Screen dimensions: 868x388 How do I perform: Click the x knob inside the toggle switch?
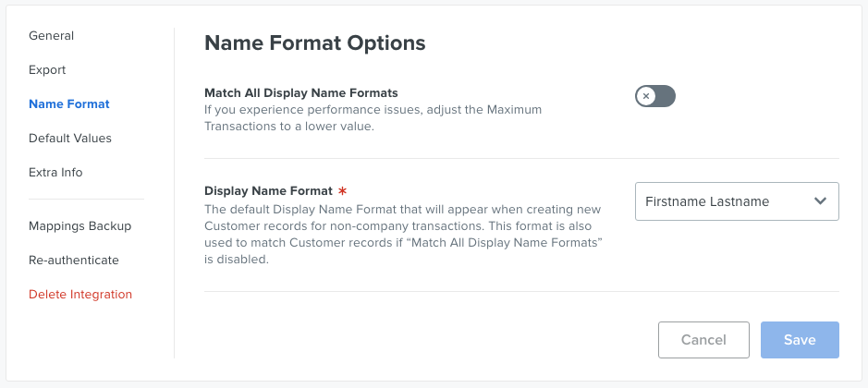(645, 96)
